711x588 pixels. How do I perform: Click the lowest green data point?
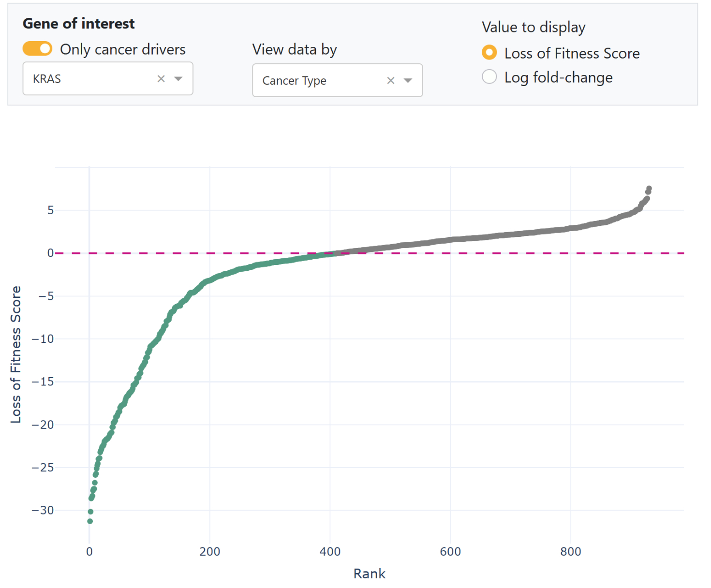pos(90,521)
